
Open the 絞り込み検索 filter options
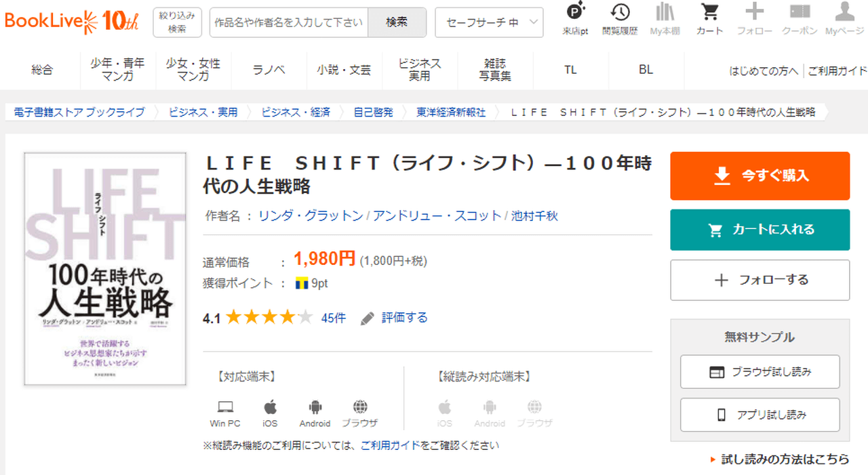[x=177, y=22]
